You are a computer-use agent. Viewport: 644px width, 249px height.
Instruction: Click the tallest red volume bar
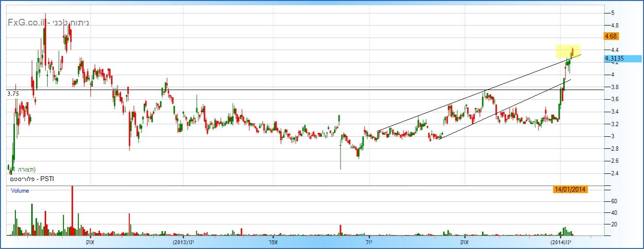tap(72, 210)
